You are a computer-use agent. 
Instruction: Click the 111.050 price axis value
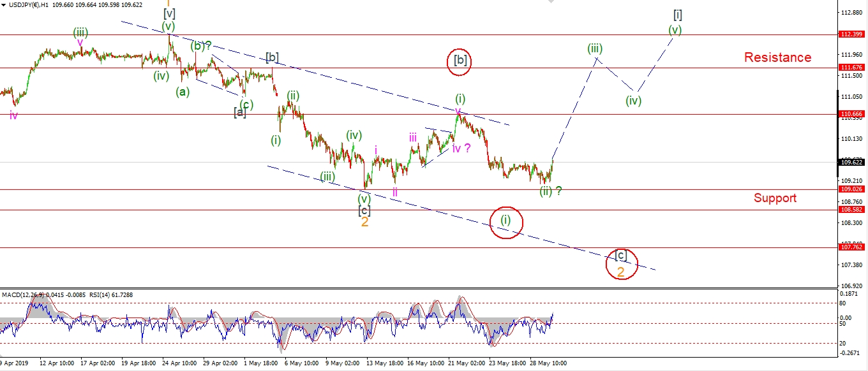(x=853, y=96)
